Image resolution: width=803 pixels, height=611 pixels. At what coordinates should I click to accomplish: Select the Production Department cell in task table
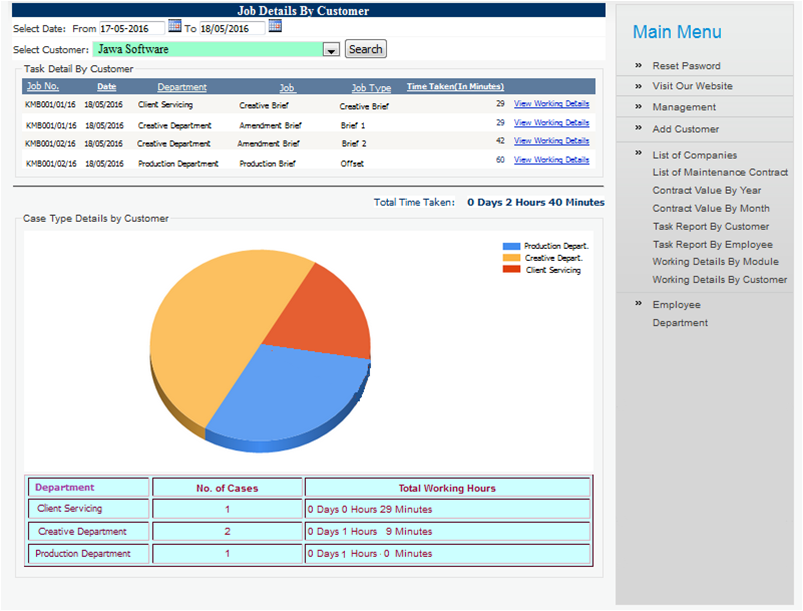point(178,164)
